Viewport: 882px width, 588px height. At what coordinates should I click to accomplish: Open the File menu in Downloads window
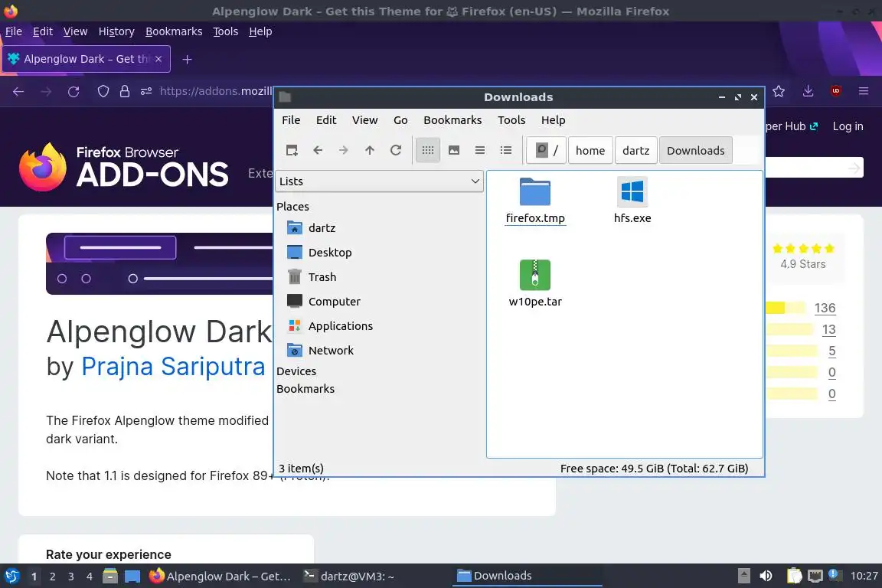pos(291,120)
